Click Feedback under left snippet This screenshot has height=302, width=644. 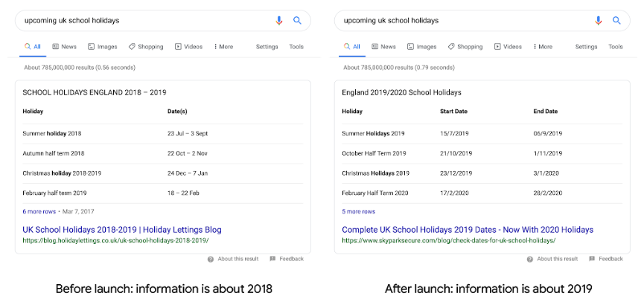[287, 259]
